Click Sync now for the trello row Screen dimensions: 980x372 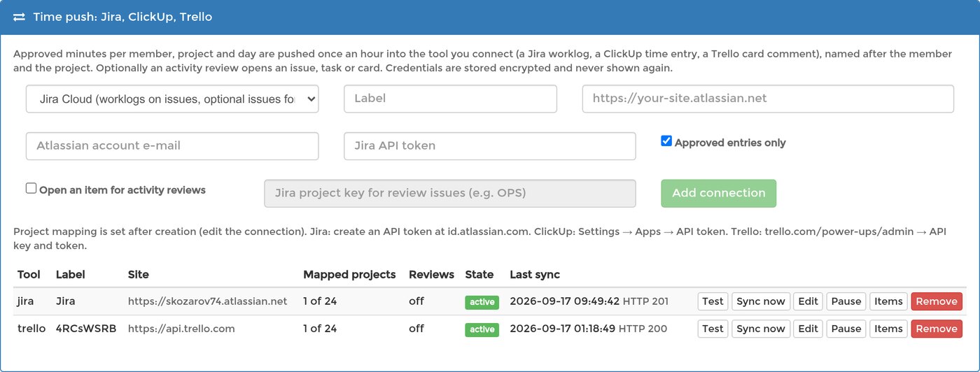(761, 329)
